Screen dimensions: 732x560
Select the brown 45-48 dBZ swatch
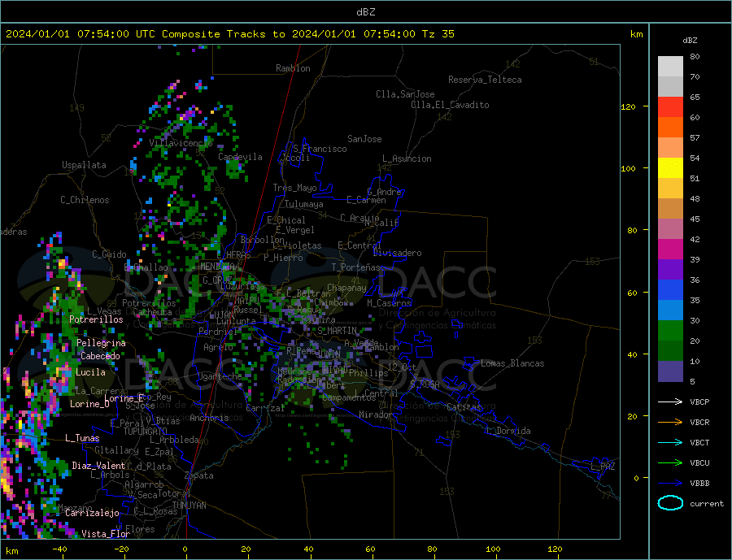(x=670, y=209)
